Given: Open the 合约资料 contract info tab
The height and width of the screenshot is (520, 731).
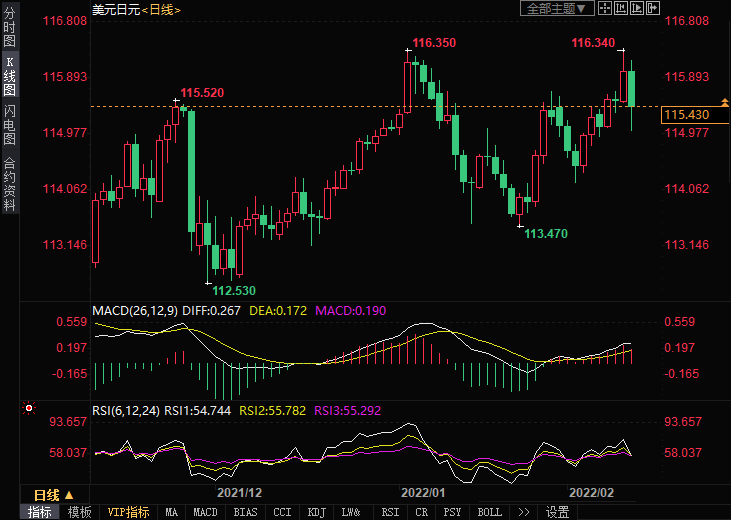Looking at the screenshot, I should (x=9, y=184).
